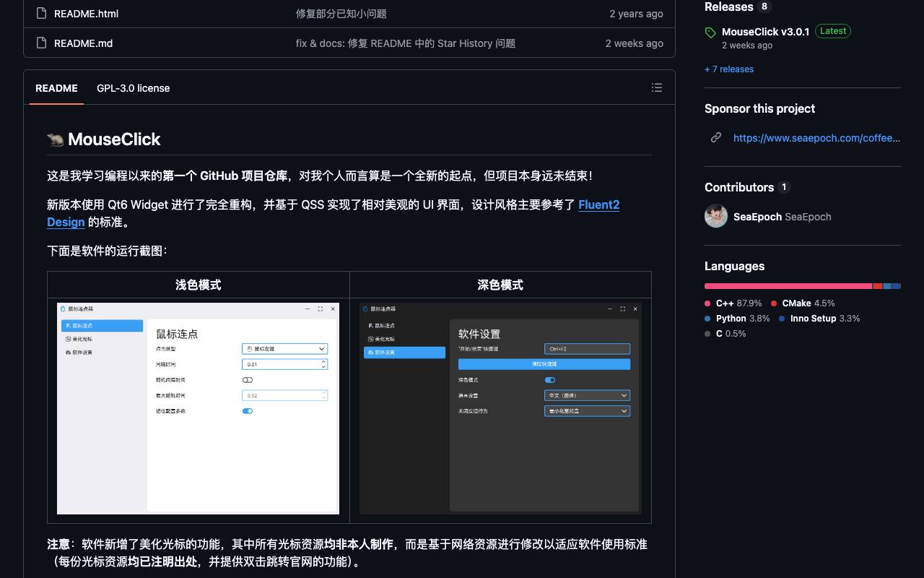The height and width of the screenshot is (578, 924).
Task: Click the 间隔时间 spinner arrows beside 0.01
Action: [323, 364]
